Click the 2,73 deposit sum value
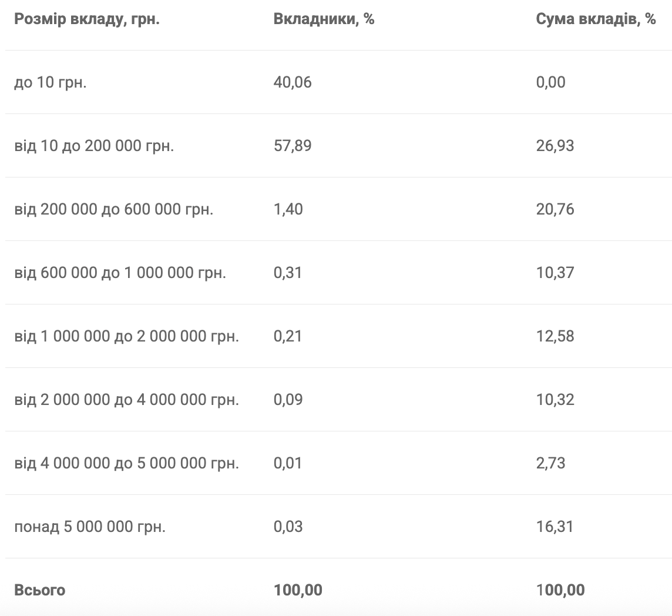The image size is (672, 616). [x=550, y=463]
